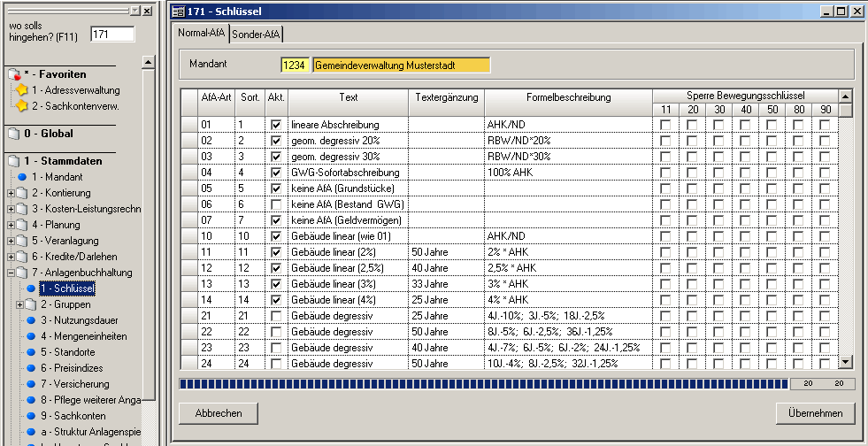
Task: Click the 'wo solls hingehen' input field
Action: tap(111, 34)
